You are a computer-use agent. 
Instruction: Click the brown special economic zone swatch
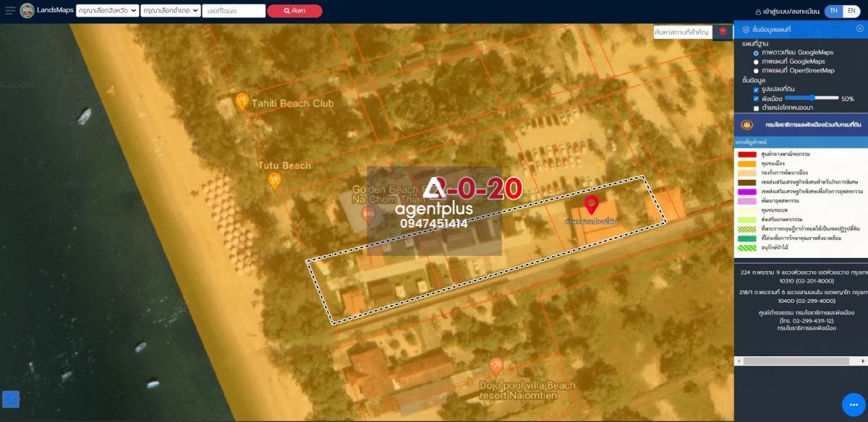click(x=746, y=182)
